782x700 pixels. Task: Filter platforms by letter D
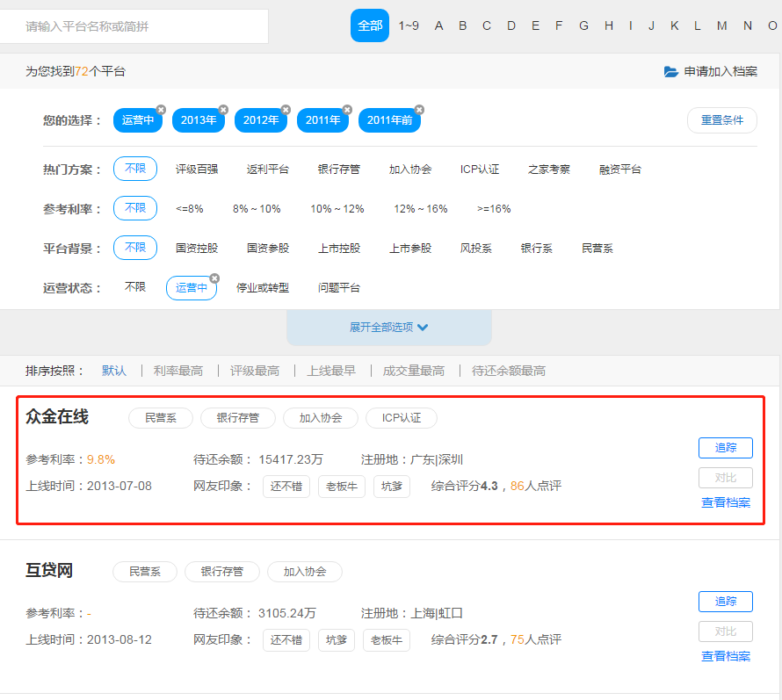pyautogui.click(x=511, y=25)
